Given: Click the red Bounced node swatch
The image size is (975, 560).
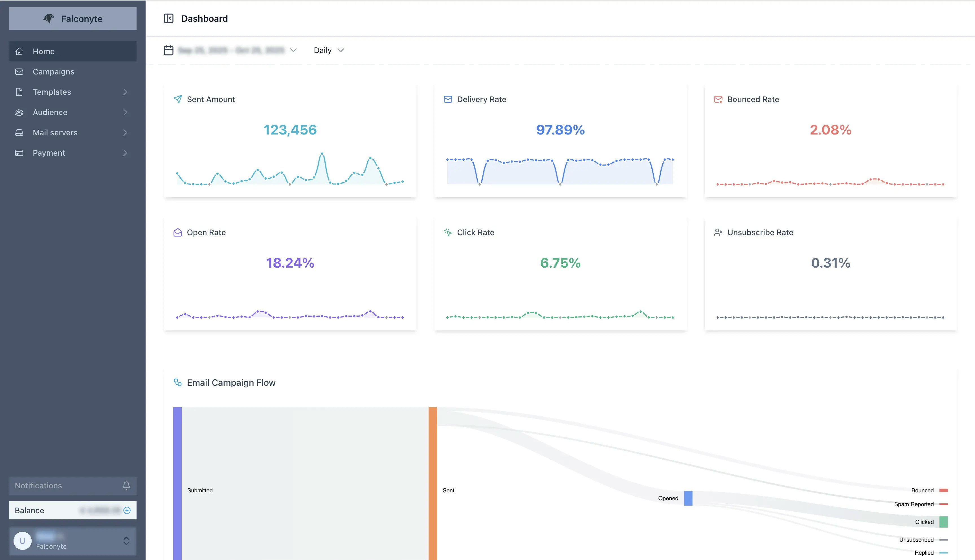Looking at the screenshot, I should click(943, 490).
